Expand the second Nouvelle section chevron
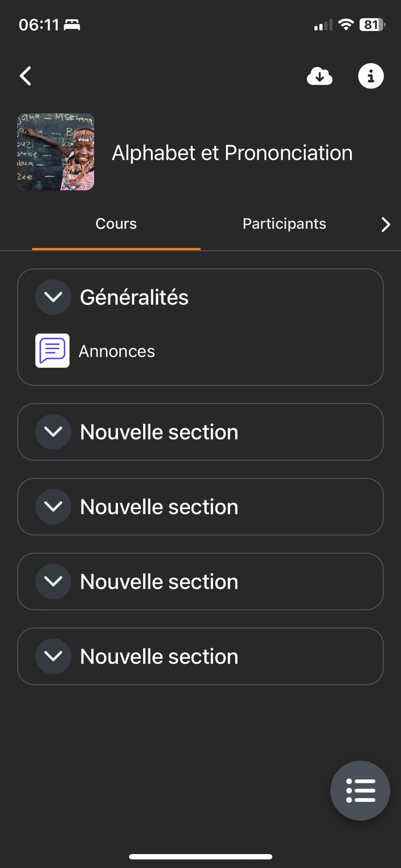This screenshot has width=401, height=868. point(53,507)
